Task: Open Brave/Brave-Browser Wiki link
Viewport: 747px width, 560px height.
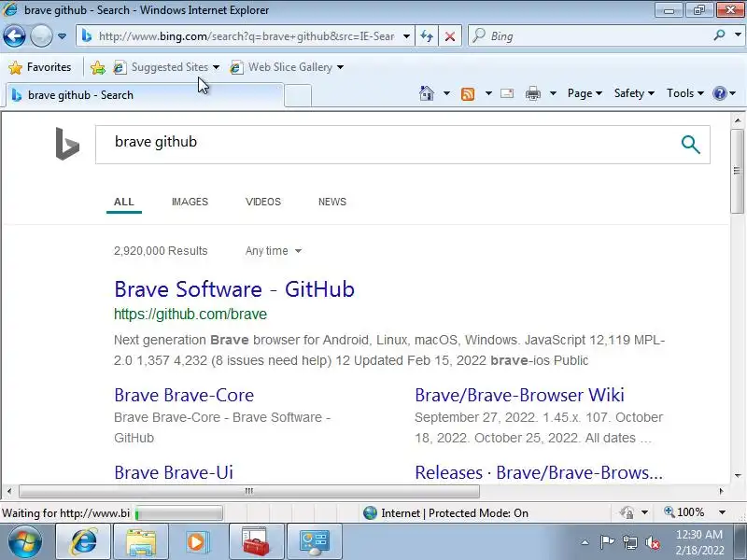Action: pyautogui.click(x=519, y=395)
